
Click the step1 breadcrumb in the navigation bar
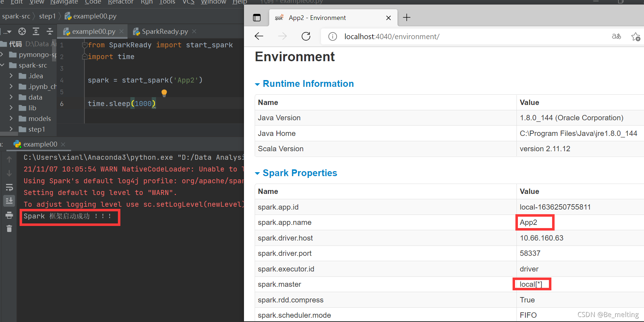pyautogui.click(x=47, y=16)
